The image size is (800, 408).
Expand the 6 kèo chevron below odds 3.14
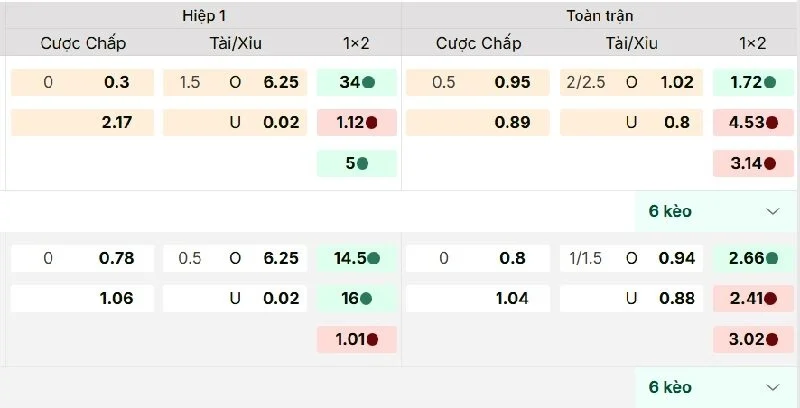(x=772, y=211)
